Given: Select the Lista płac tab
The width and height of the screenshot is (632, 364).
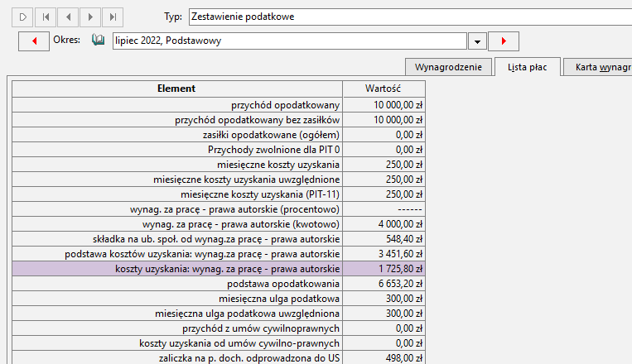Looking at the screenshot, I should 527,67.
